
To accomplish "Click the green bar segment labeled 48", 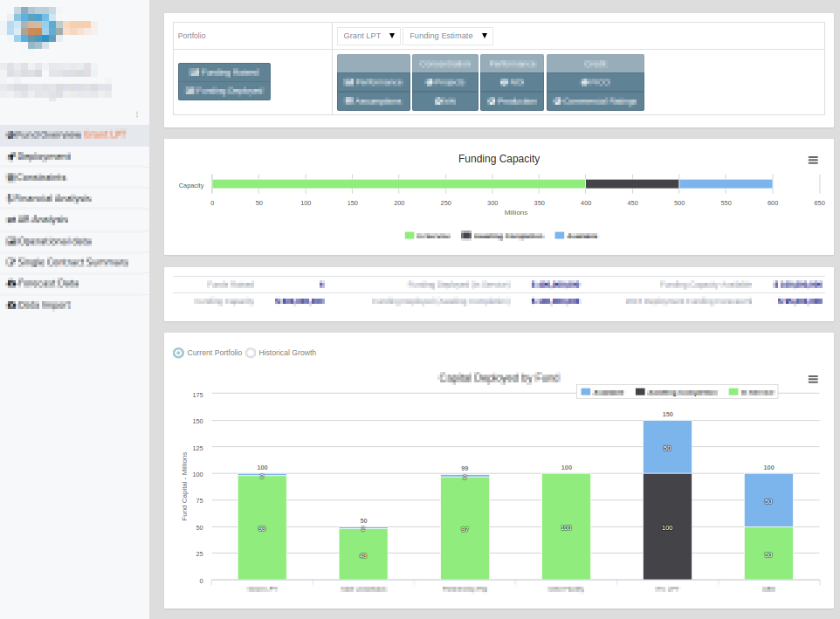I will pos(363,555).
